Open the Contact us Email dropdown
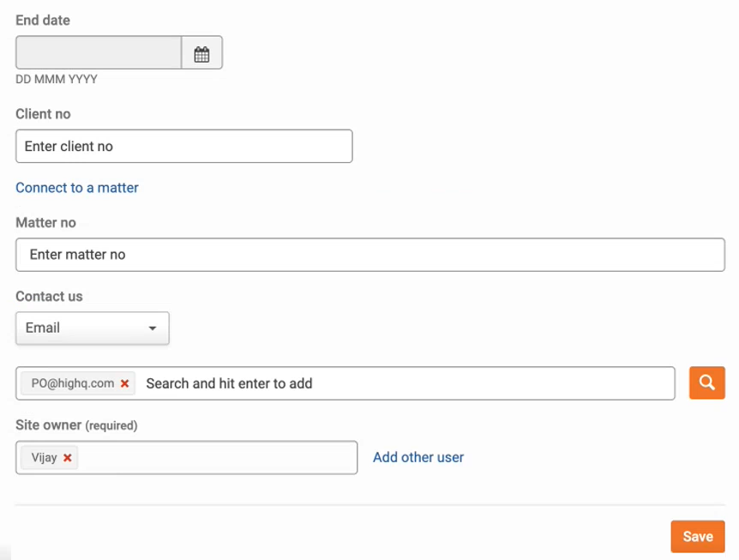The width and height of the screenshot is (739, 560). click(x=93, y=328)
